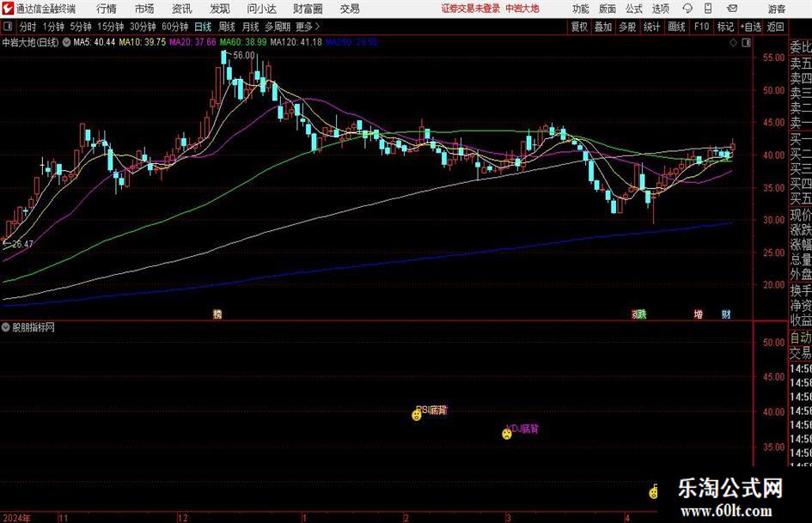Click the 通达信 red logo icon
The width and height of the screenshot is (812, 523).
pyautogui.click(x=8, y=9)
